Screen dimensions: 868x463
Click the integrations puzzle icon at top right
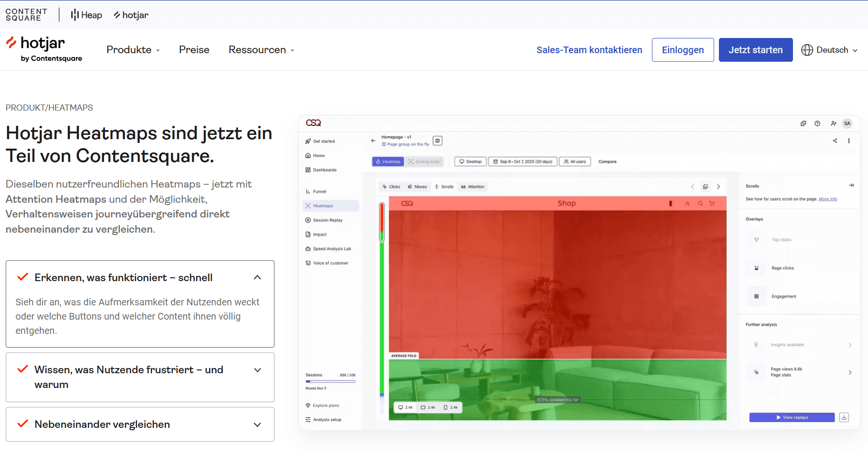coord(803,123)
